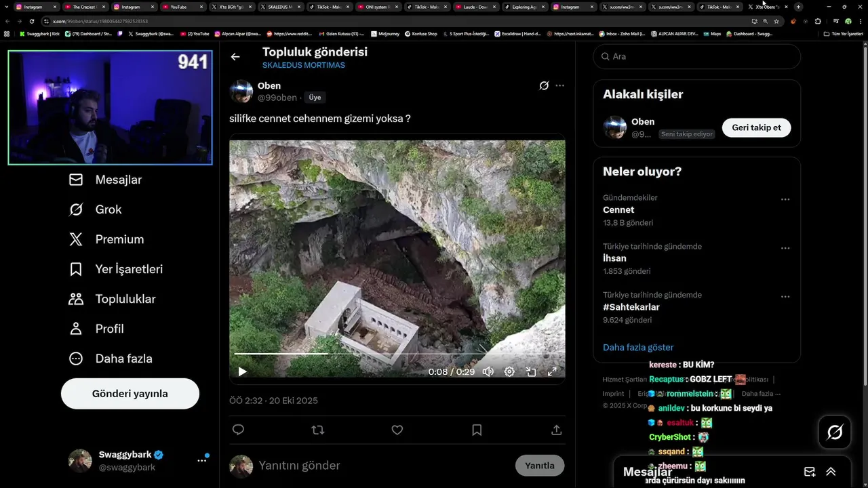Open the Midjourney bookmark
This screenshot has width=868, height=488.
click(x=385, y=33)
